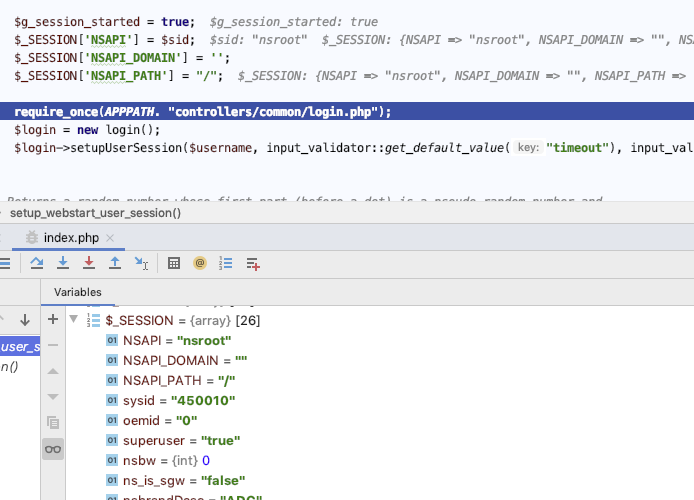Viewport: 694px width, 500px height.
Task: Click the add watch list icon with red plus
Action: (x=253, y=264)
